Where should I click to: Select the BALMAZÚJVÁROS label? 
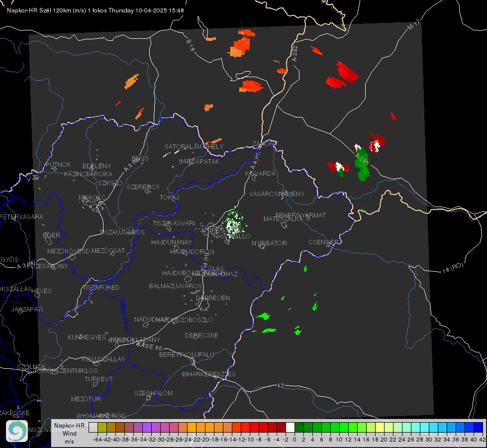176,286
